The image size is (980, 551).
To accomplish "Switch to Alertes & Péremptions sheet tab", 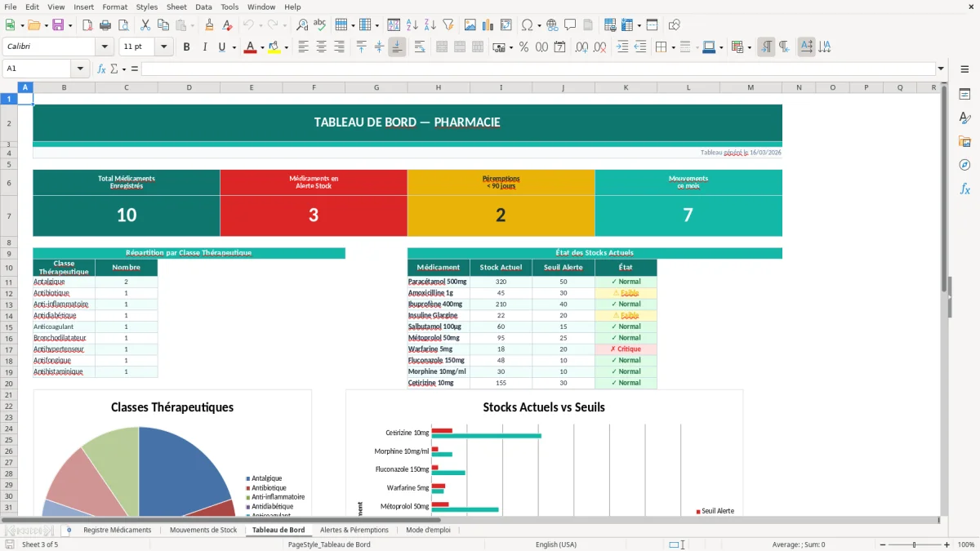I will coord(354,530).
